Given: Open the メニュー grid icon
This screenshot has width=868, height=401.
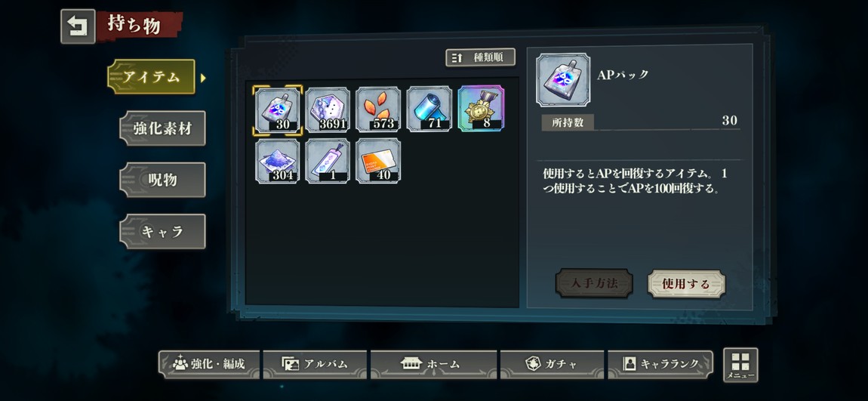Looking at the screenshot, I should (740, 365).
